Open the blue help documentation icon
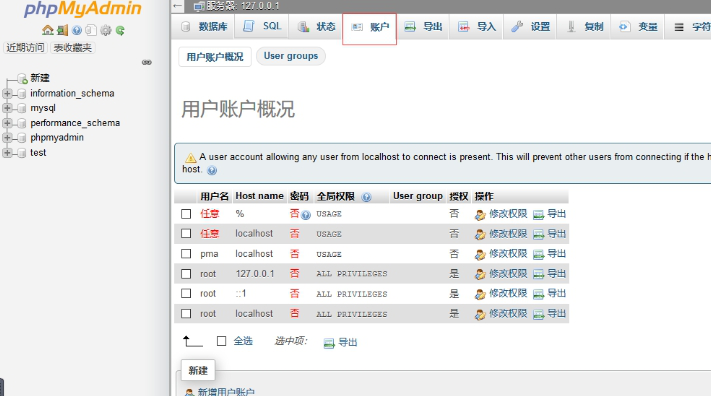Viewport: 711px width, 411px height. tap(77, 31)
